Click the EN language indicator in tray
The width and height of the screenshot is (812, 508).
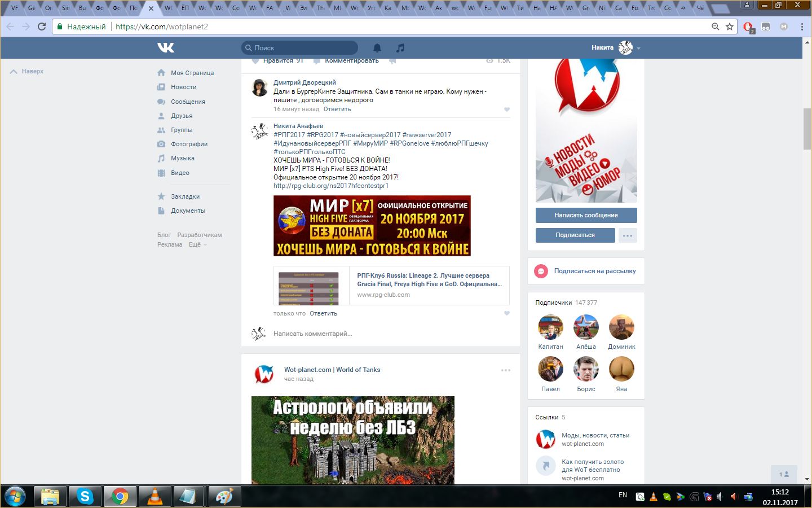(623, 495)
